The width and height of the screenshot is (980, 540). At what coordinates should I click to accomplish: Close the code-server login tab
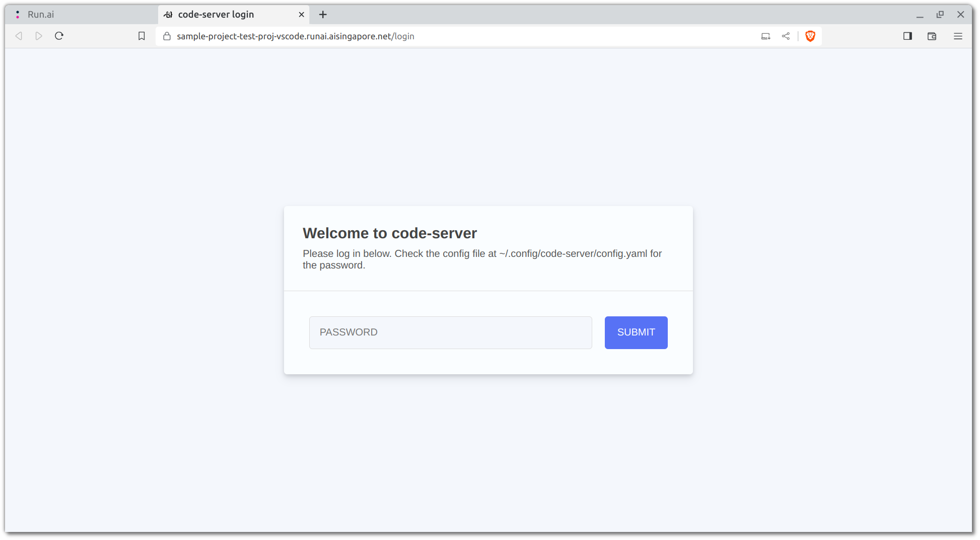coord(301,15)
